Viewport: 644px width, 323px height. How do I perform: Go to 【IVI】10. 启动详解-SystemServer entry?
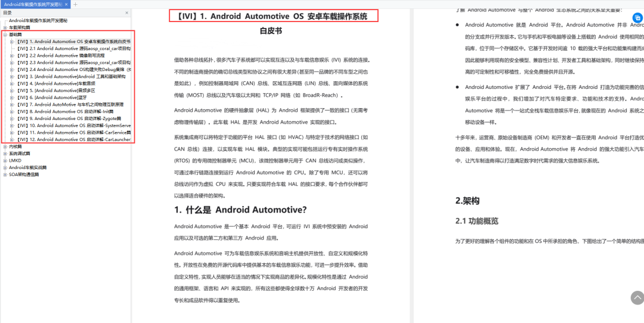pos(73,125)
